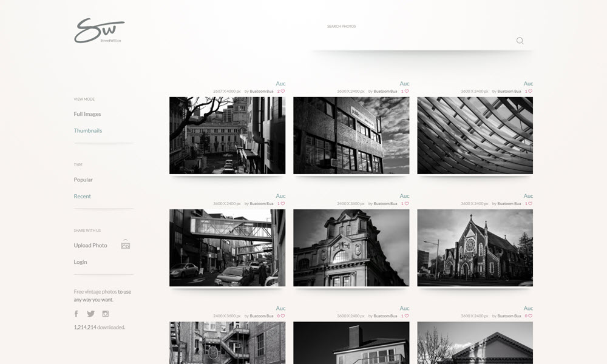Open the Twitter bird icon in the sidebar

pos(90,314)
